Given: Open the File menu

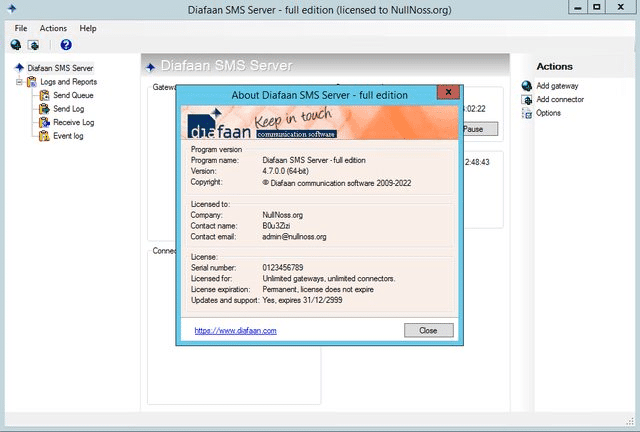Looking at the screenshot, I should coord(21,28).
